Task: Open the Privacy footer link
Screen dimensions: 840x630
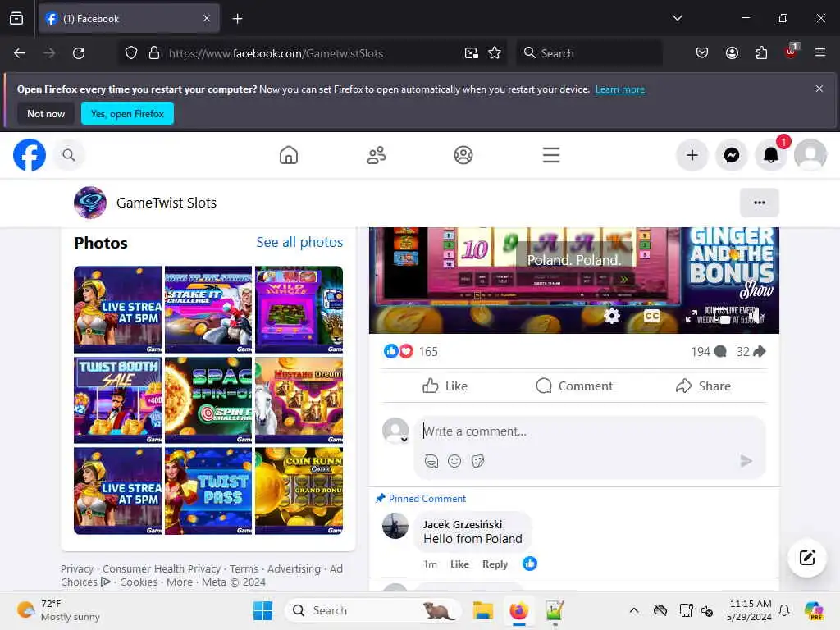Action: coord(77,569)
